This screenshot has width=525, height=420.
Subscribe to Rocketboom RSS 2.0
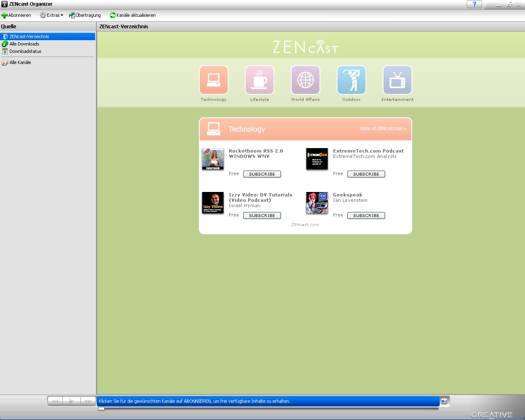pyautogui.click(x=262, y=174)
